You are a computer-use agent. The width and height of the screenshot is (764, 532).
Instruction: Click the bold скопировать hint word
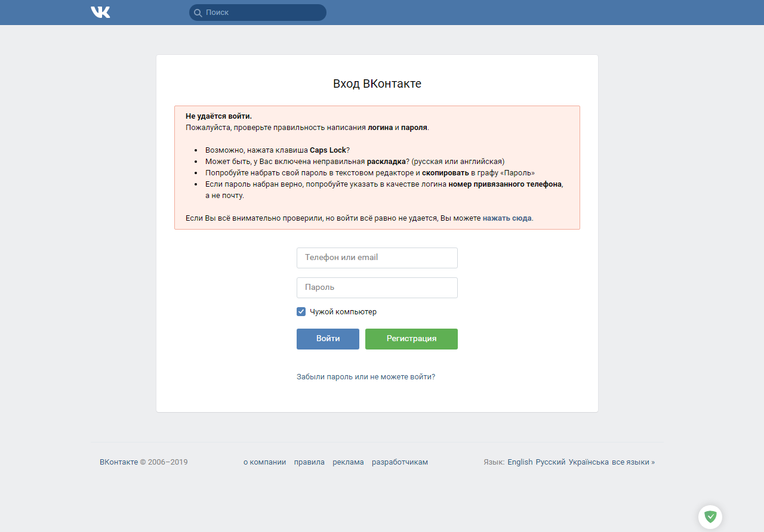tap(445, 173)
